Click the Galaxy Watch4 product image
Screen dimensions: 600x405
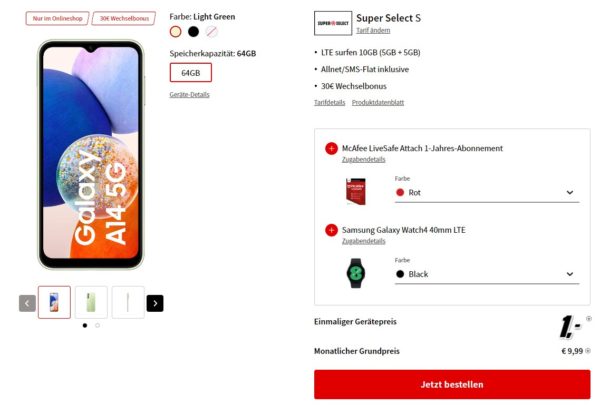coord(355,273)
